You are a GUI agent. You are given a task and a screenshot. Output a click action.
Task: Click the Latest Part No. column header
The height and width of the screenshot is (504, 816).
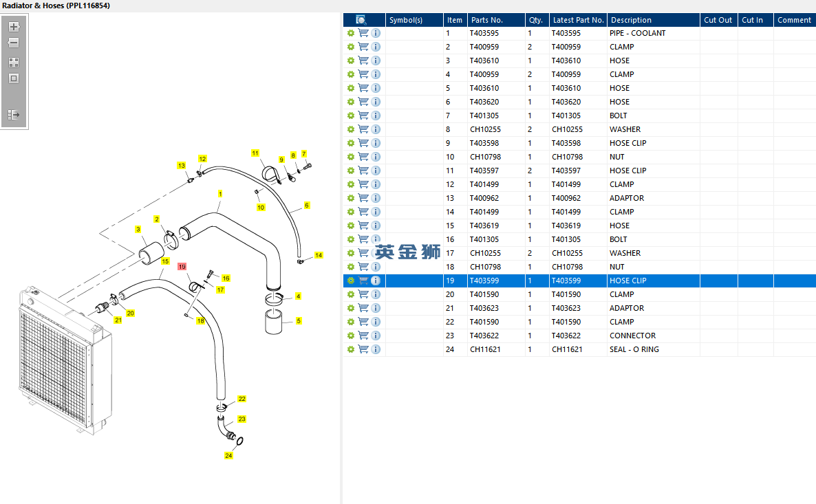pos(578,20)
